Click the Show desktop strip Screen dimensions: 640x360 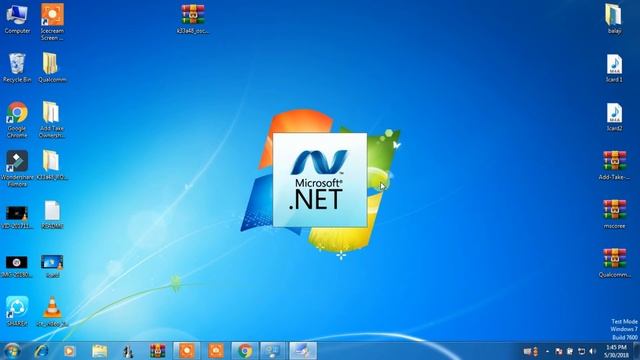pos(636,351)
